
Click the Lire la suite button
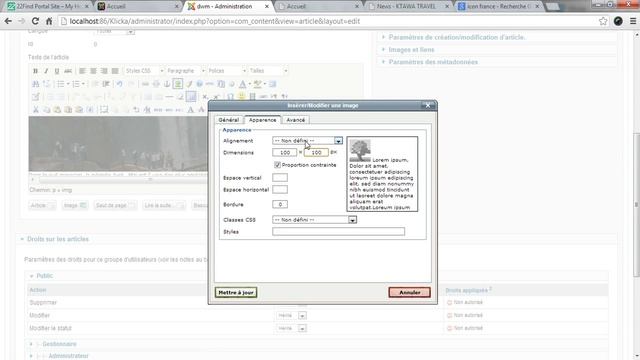click(x=163, y=205)
